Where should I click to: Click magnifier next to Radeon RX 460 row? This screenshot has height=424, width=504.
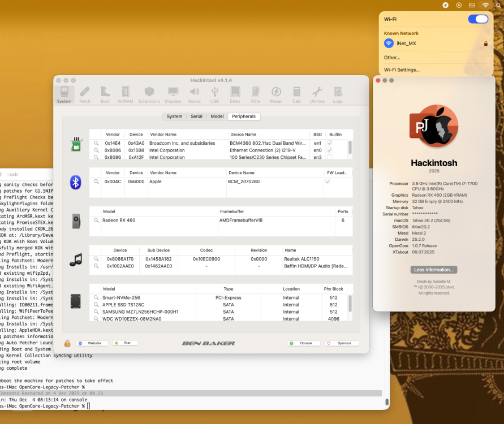tap(96, 220)
